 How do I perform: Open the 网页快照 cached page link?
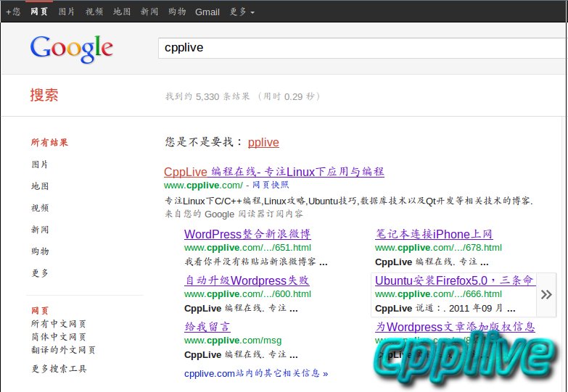(271, 185)
